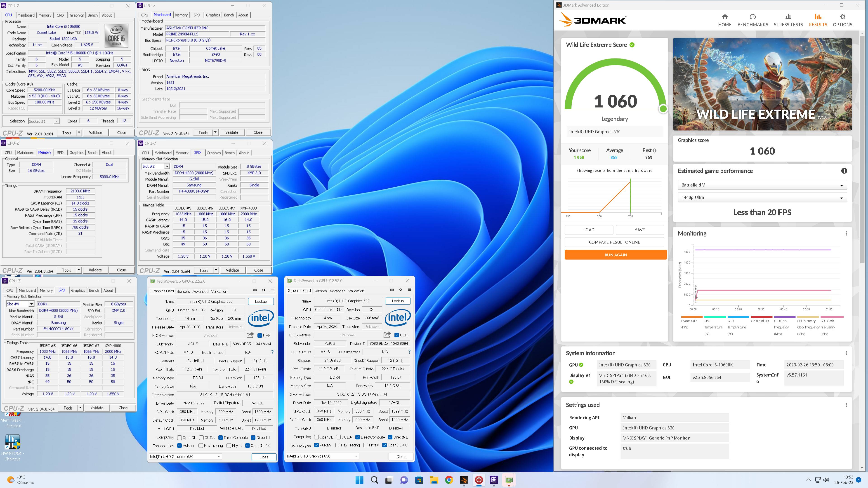The width and height of the screenshot is (868, 488).
Task: Switch to Bench tab in CPU-Z CPU window
Action: pos(93,15)
